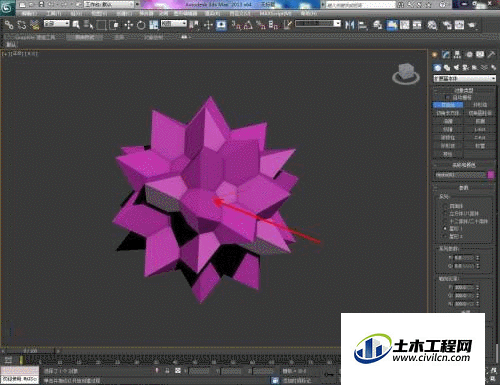The image size is (500, 385).
Task: Click the 环形结 object type button
Action: coord(480,105)
